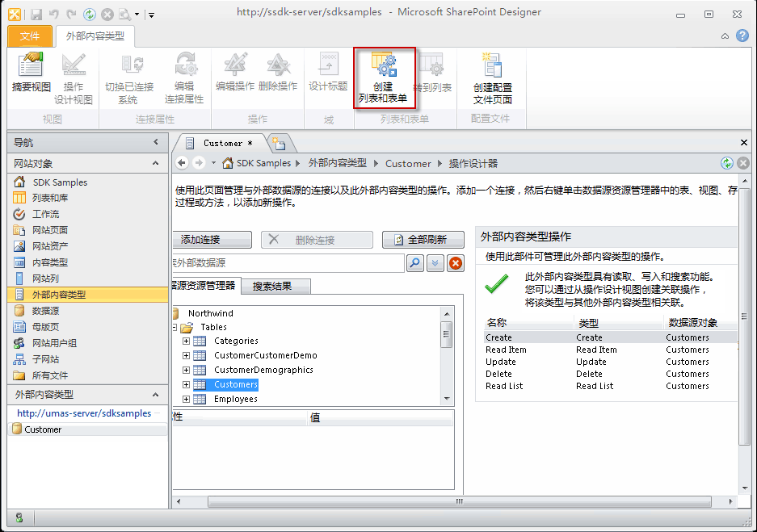Open navigation history dropdown arrow
The image size is (757, 532).
click(214, 163)
